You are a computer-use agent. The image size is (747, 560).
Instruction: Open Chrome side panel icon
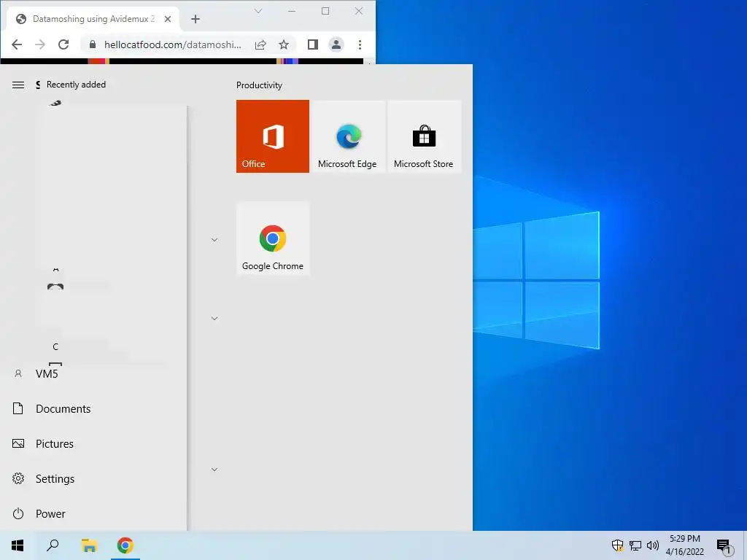point(312,44)
